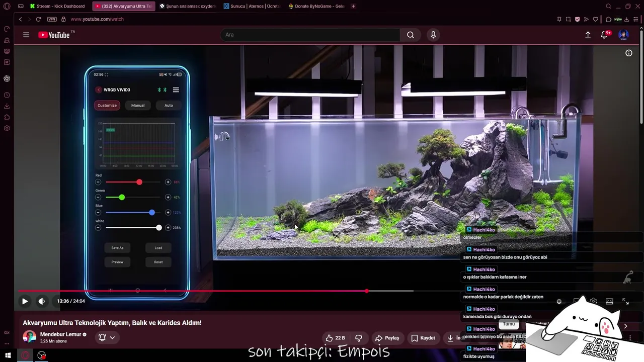Open history clock in Opera sidebar
This screenshot has width=644, height=362.
click(x=7, y=95)
